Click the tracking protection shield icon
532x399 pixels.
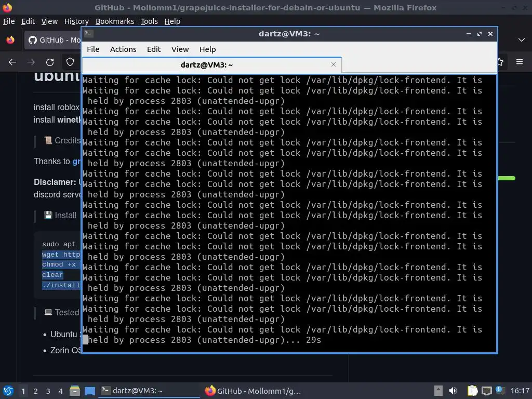(x=70, y=62)
